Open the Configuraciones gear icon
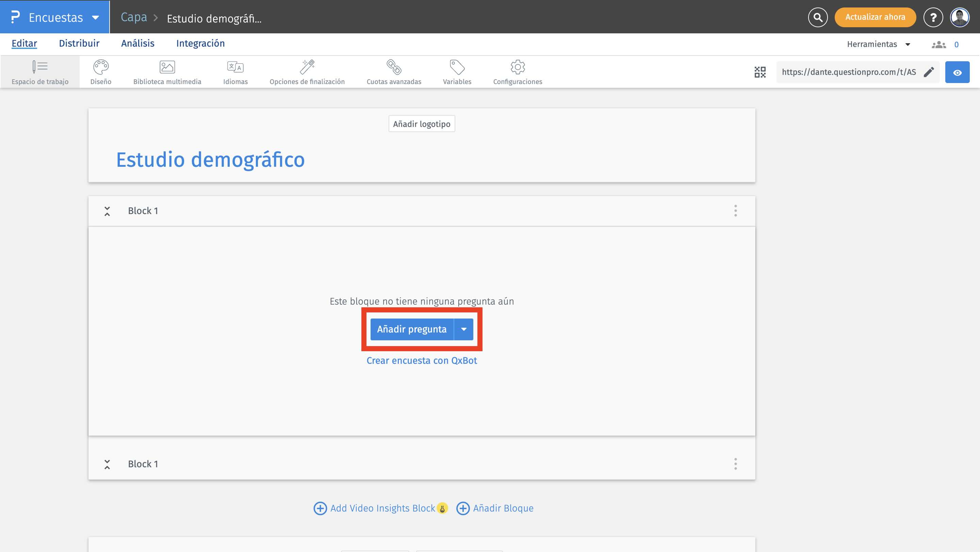The width and height of the screenshot is (980, 552). [x=517, y=67]
